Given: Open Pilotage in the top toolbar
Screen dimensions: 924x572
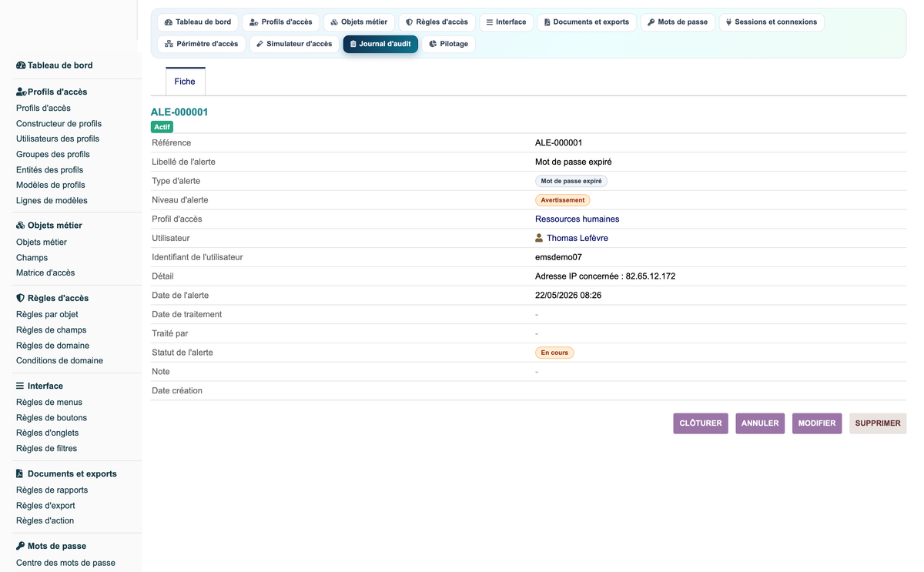Looking at the screenshot, I should click(x=449, y=44).
